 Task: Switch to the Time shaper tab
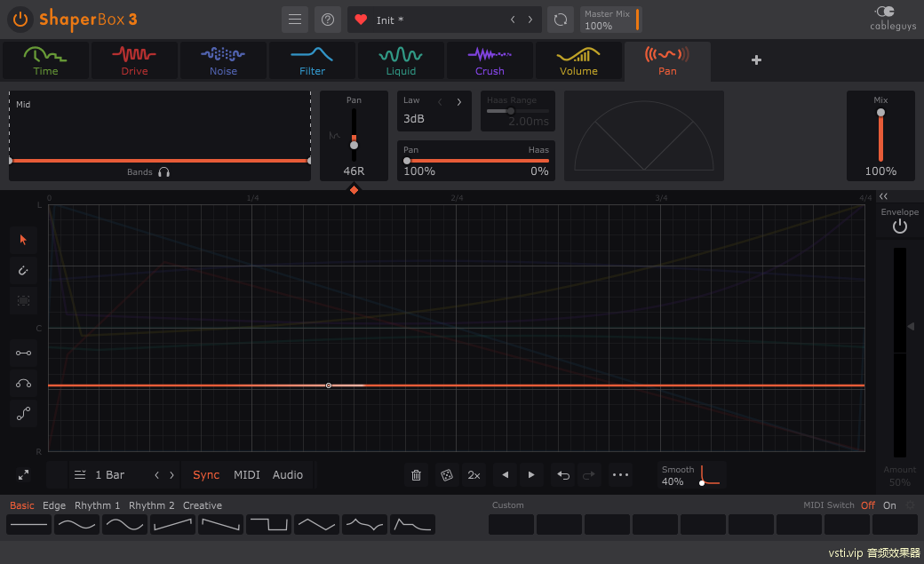point(45,60)
